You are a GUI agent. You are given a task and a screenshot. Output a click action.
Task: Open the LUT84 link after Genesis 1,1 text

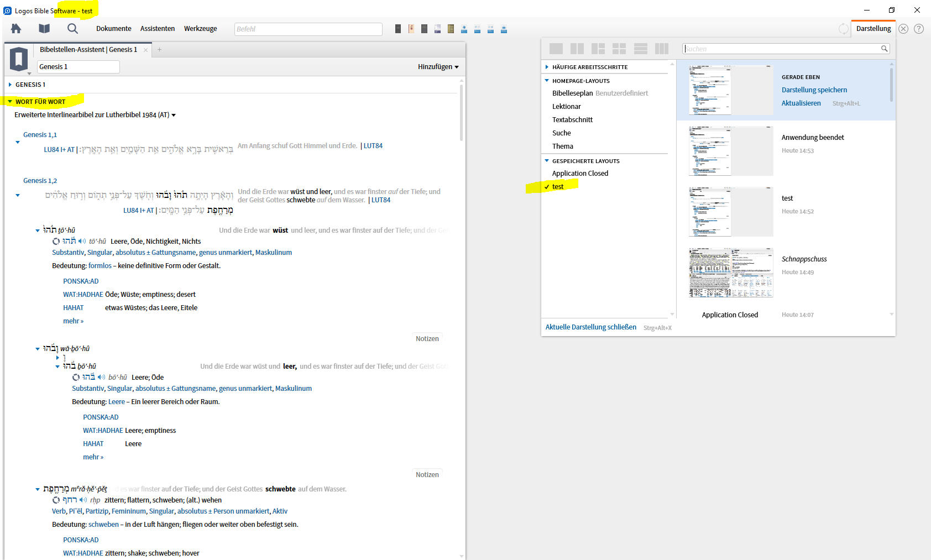coord(373,146)
